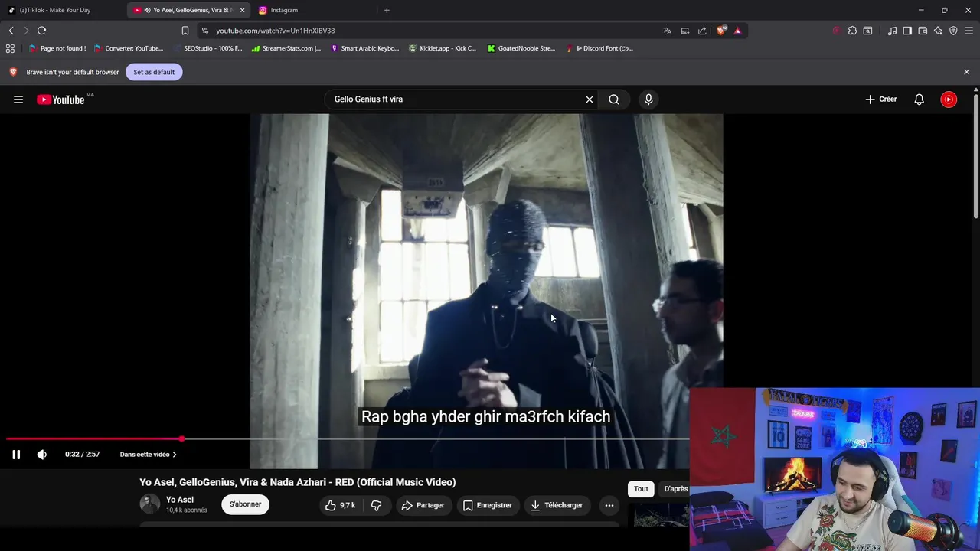The height and width of the screenshot is (551, 980).
Task: Open the YouTube guide hamburger menu
Action: coord(18,99)
